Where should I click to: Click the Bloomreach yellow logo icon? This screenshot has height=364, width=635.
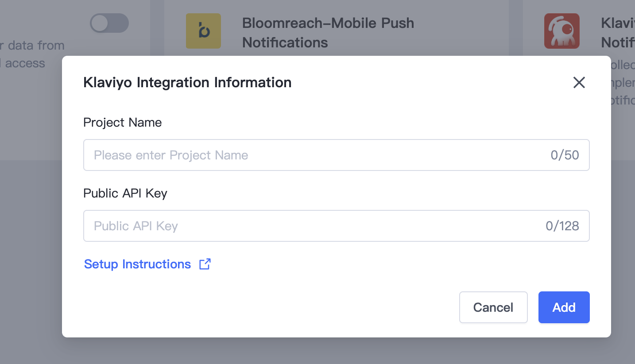click(x=203, y=31)
